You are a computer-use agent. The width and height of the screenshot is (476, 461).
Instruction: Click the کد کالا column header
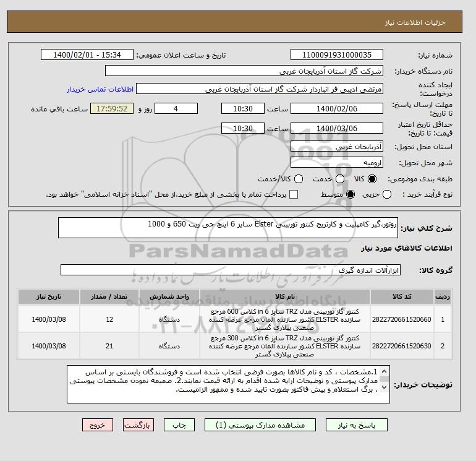[x=402, y=296]
